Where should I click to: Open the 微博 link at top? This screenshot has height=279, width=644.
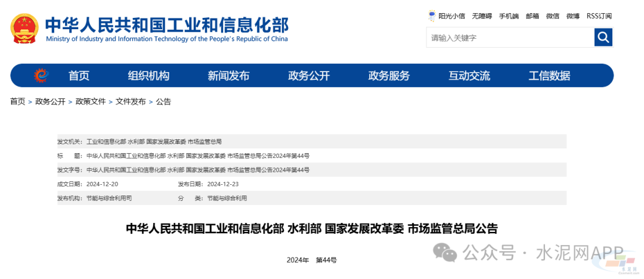572,16
